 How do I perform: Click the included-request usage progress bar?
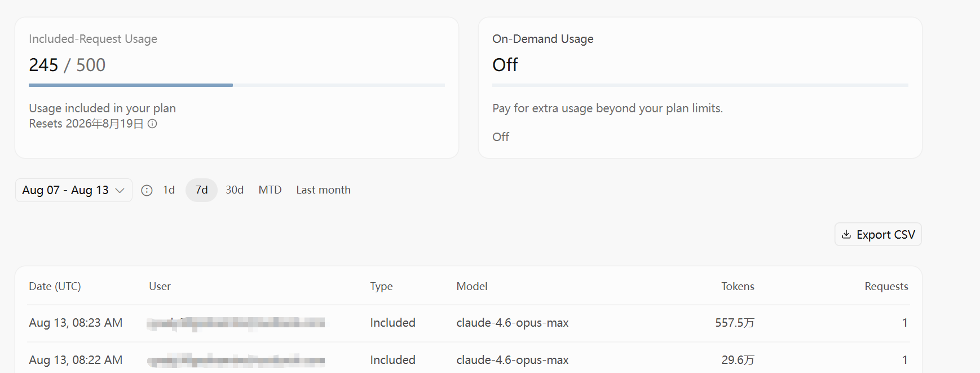pos(237,85)
